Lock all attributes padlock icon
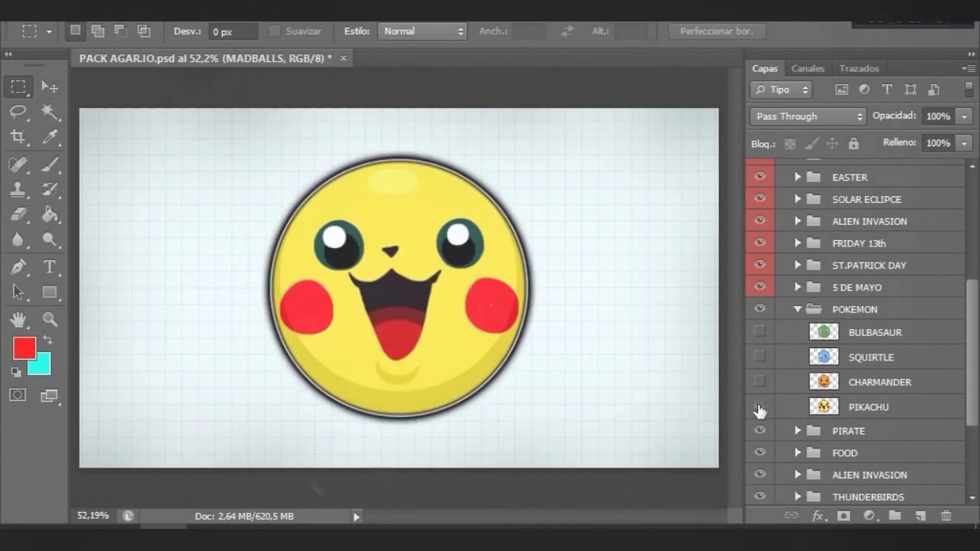Screen dimensions: 980x551 coord(854,143)
